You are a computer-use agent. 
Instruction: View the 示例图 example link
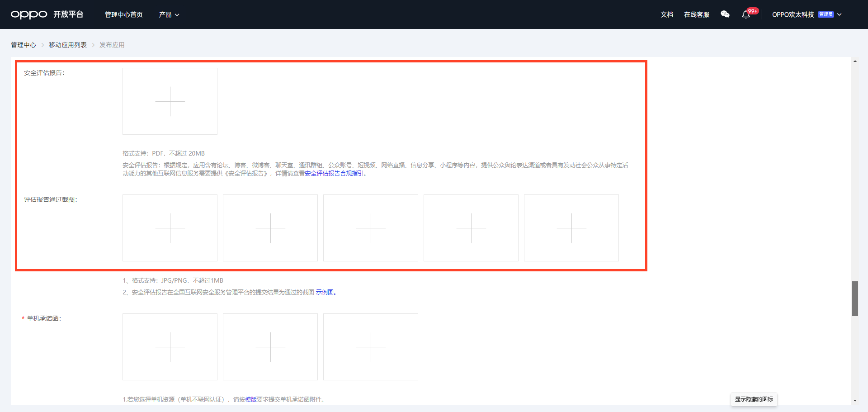pos(325,293)
